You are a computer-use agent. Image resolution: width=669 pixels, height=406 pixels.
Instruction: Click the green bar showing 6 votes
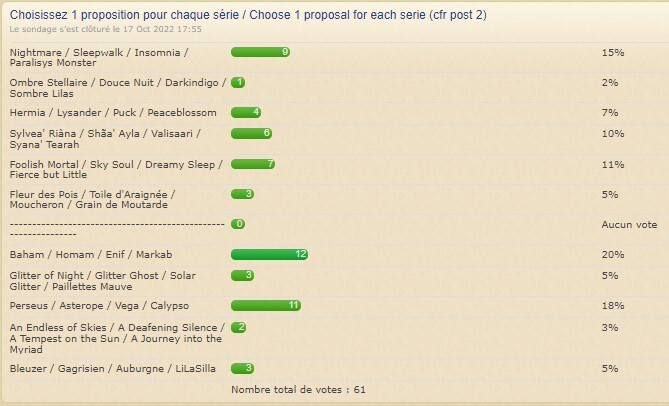tap(251, 133)
